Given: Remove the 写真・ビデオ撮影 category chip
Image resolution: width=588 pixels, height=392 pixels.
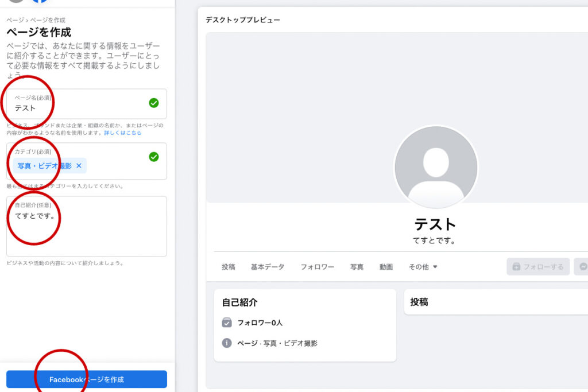Looking at the screenshot, I should pyautogui.click(x=79, y=166).
